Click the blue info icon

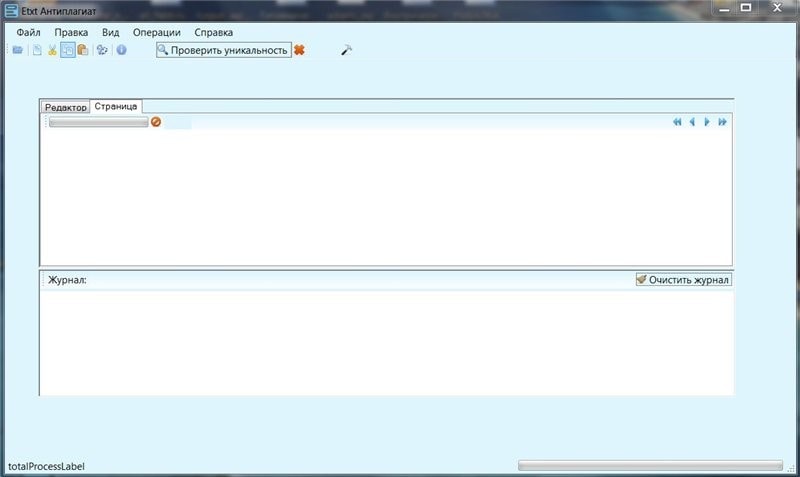(121, 50)
